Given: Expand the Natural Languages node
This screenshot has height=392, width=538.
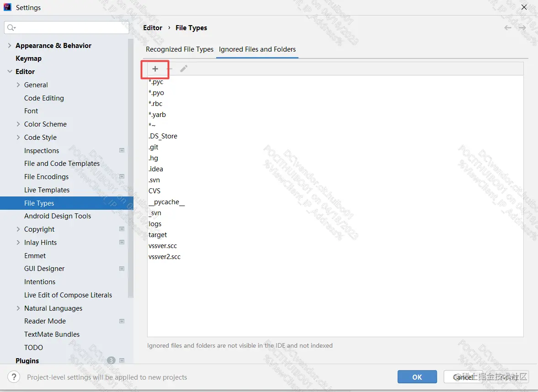Looking at the screenshot, I should (x=18, y=308).
